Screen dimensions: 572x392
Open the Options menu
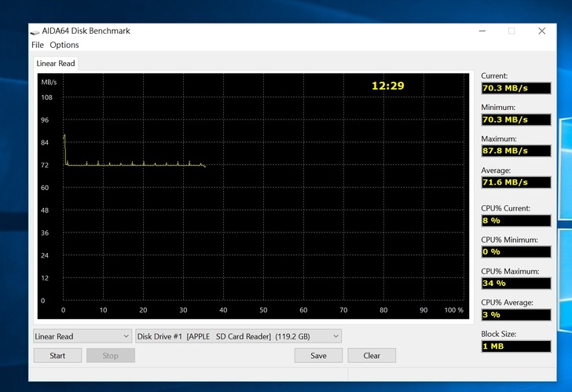(x=64, y=45)
